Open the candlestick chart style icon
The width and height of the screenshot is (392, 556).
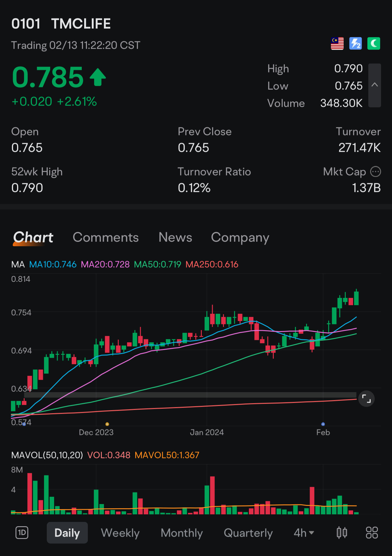coord(342,533)
